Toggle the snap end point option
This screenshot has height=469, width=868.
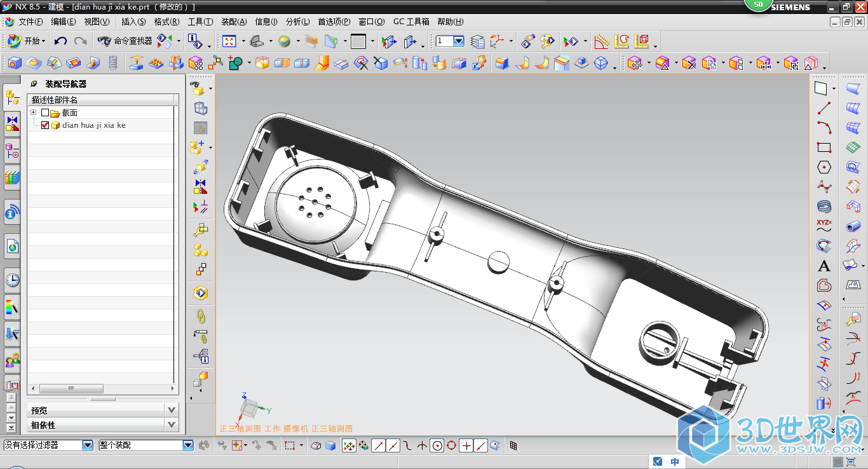click(x=377, y=445)
